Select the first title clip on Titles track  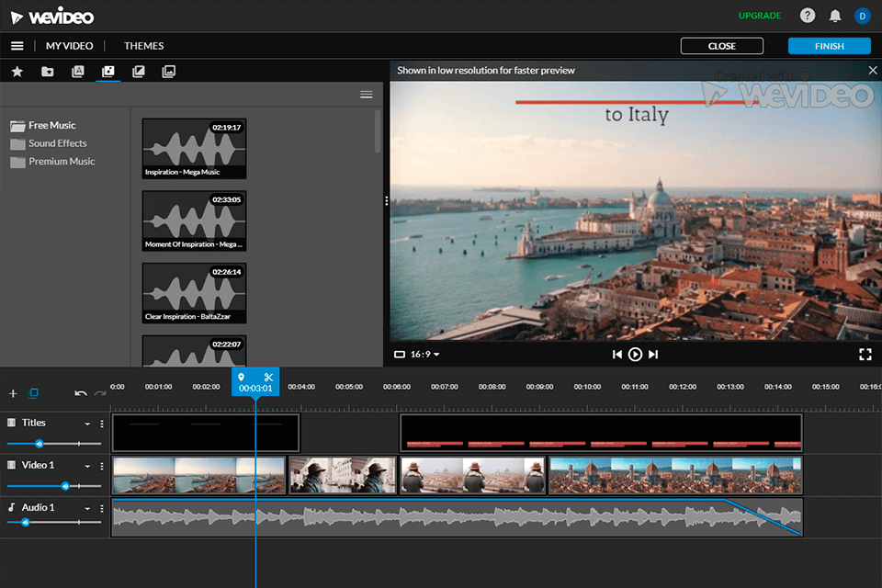click(206, 433)
